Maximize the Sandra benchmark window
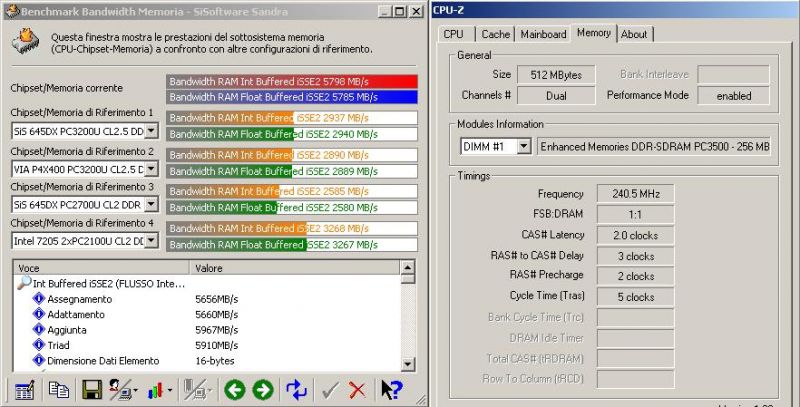Image resolution: width=800 pixels, height=407 pixels. click(x=400, y=11)
